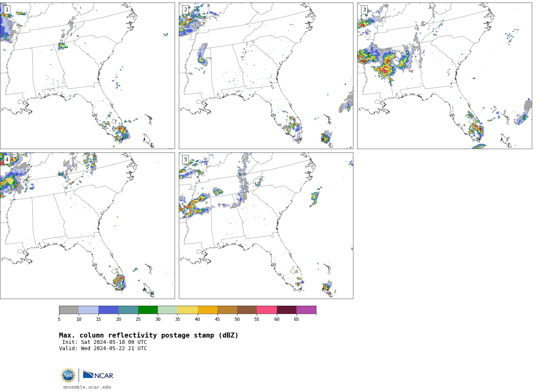The height and width of the screenshot is (392, 536).
Task: Open ensemble member 4 reflectivity map
Action: point(87,226)
